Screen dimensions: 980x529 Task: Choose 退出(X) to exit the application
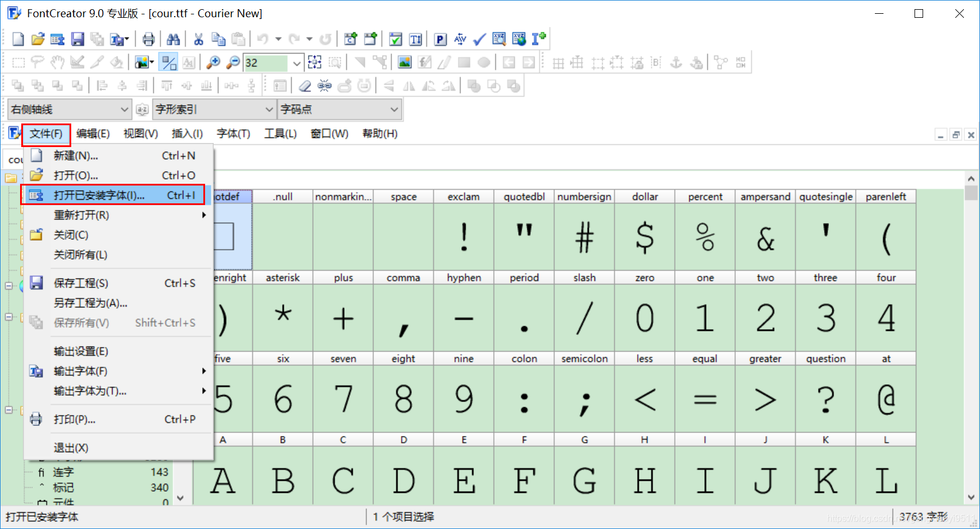coord(118,448)
